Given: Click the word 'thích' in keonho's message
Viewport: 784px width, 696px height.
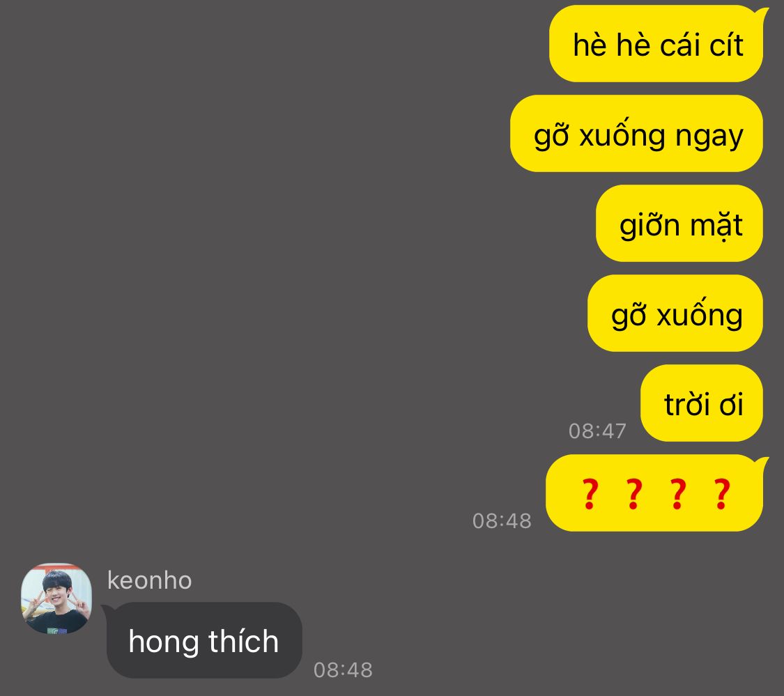Looking at the screenshot, I should coord(243,641).
